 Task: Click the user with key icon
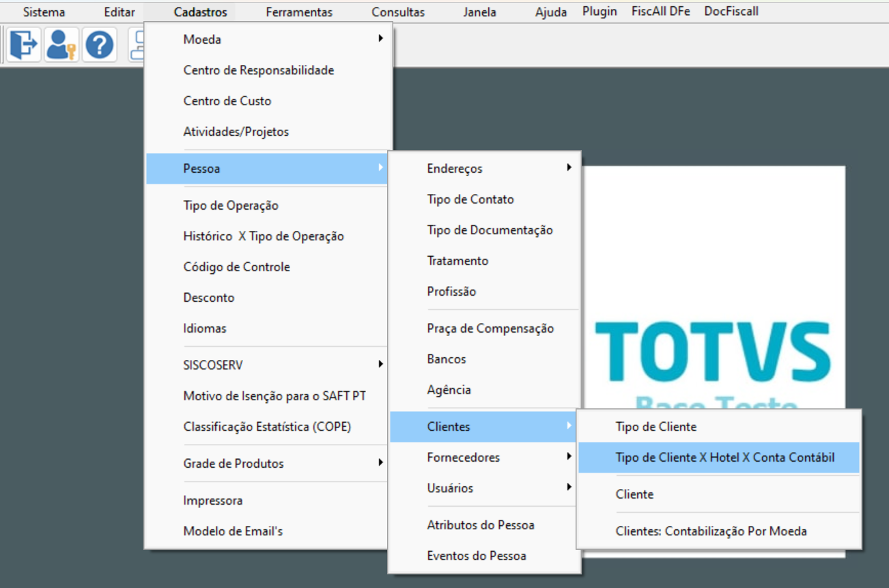point(61,45)
